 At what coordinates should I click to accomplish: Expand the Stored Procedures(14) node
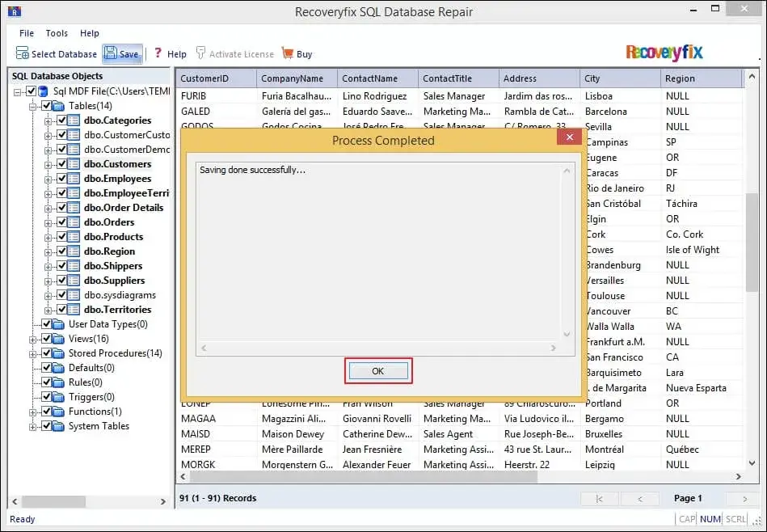point(33,354)
